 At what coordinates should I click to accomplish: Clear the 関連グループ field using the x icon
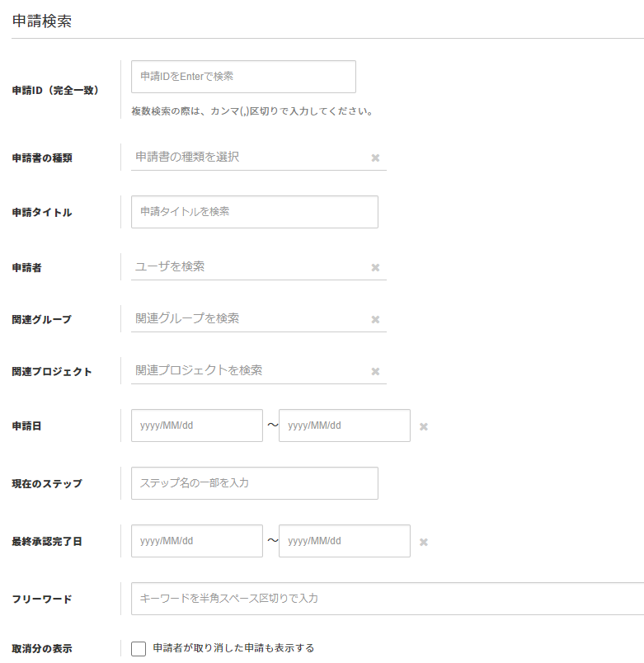375,319
